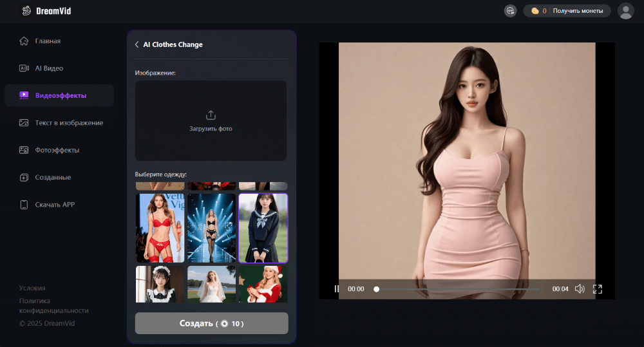
Task: Open AI Видео section
Action: point(49,68)
